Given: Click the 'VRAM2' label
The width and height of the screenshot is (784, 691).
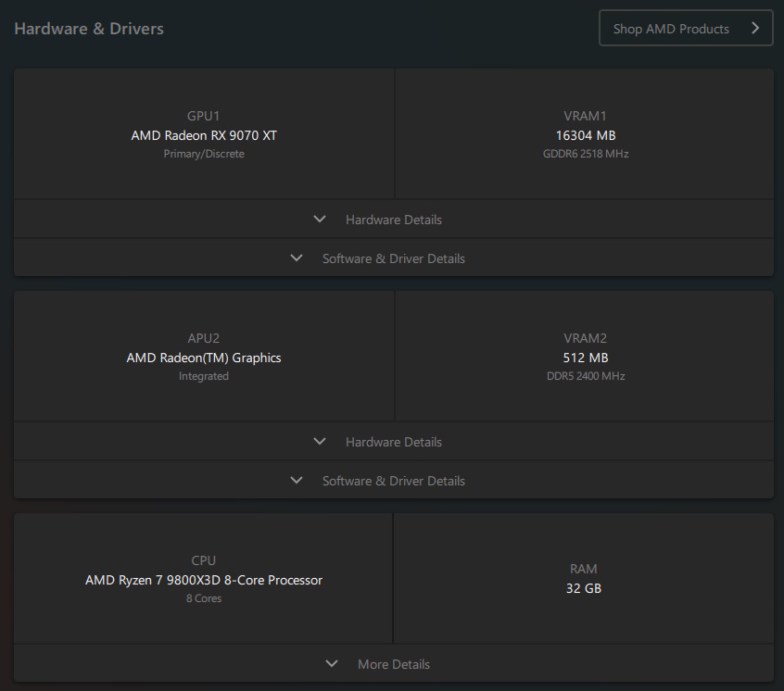Looking at the screenshot, I should [x=586, y=338].
